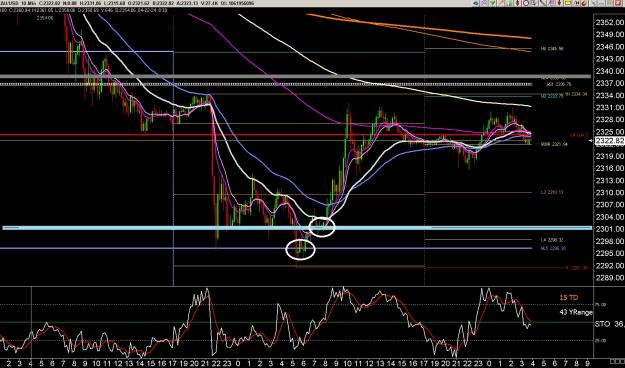Image resolution: width=625 pixels, height=368 pixels.
Task: Click the green checkmark toolbar icon
Action: (x=492, y=3)
